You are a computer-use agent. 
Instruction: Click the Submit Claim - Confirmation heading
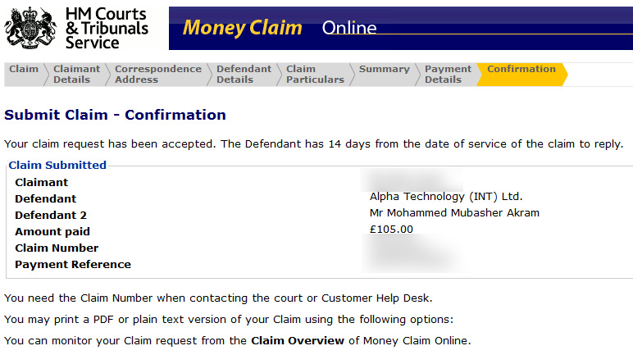[115, 115]
